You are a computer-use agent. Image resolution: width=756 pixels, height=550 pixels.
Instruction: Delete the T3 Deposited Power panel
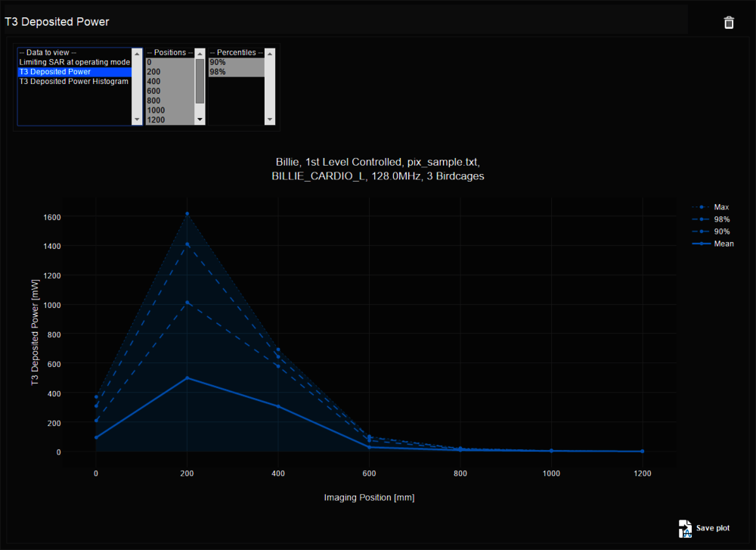click(729, 23)
